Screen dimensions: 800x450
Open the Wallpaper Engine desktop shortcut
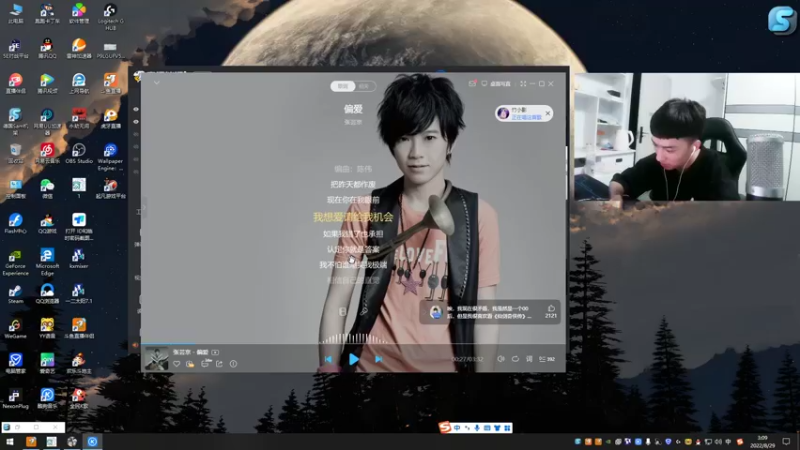pos(110,157)
